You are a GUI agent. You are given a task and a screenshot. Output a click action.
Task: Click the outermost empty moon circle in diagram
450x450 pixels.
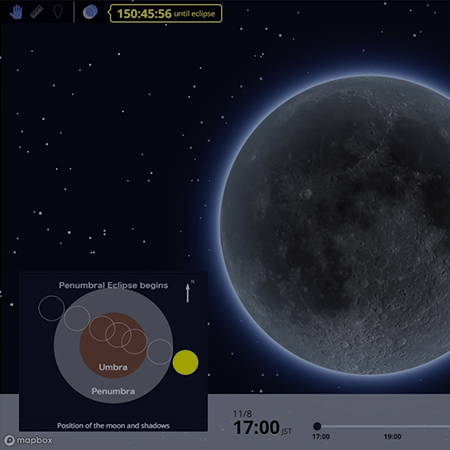pos(51,308)
